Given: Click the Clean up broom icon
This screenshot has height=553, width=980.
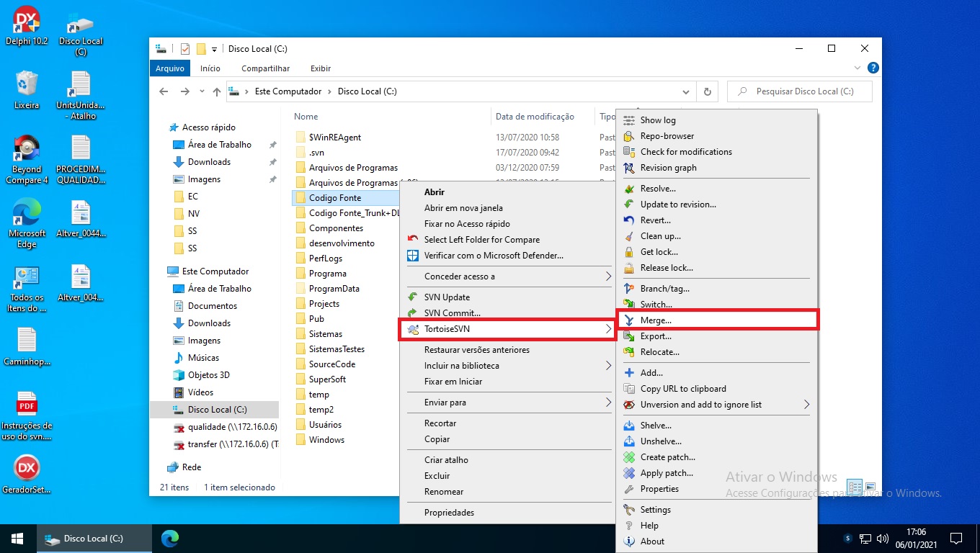Looking at the screenshot, I should point(629,236).
